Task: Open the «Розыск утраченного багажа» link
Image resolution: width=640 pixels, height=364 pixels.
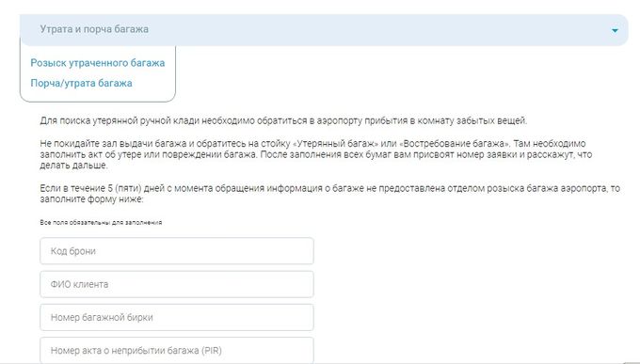Action: click(98, 63)
